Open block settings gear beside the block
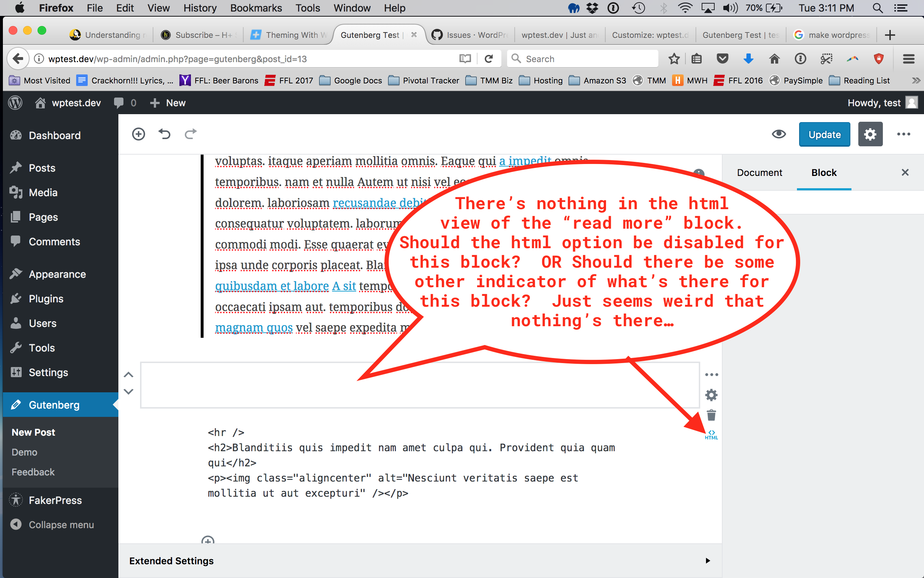Viewport: 924px width, 578px height. (711, 395)
